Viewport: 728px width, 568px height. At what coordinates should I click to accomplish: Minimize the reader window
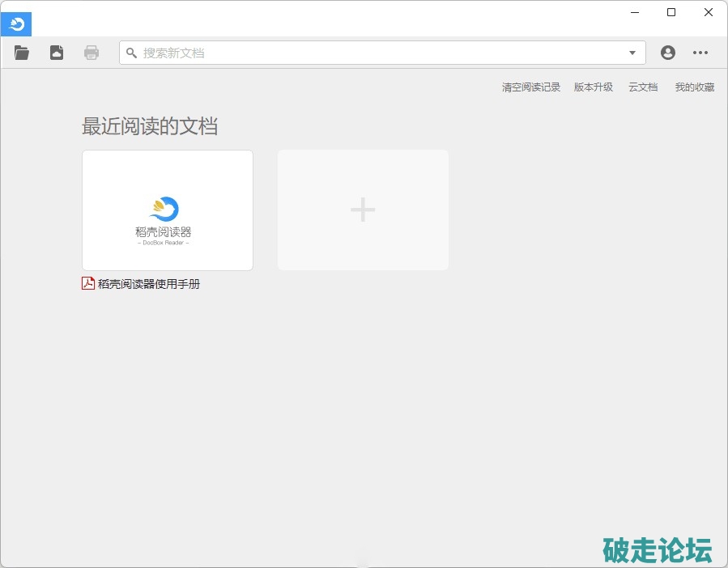pyautogui.click(x=635, y=12)
